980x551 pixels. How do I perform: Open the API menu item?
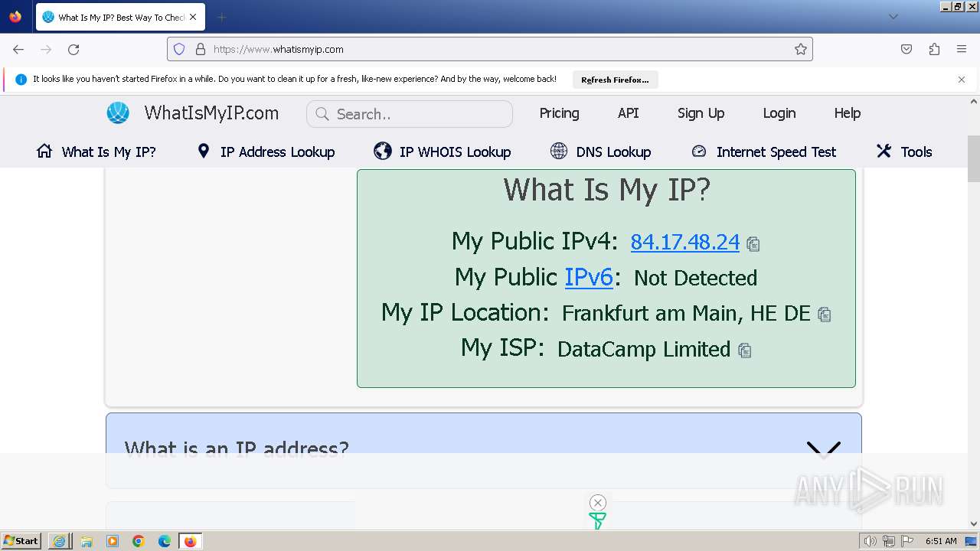pos(629,113)
